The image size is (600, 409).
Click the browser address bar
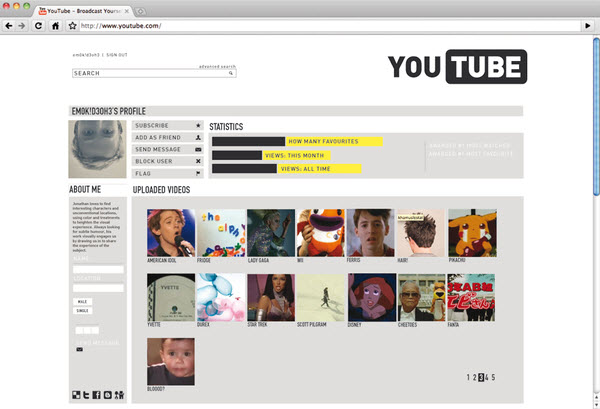[330, 26]
